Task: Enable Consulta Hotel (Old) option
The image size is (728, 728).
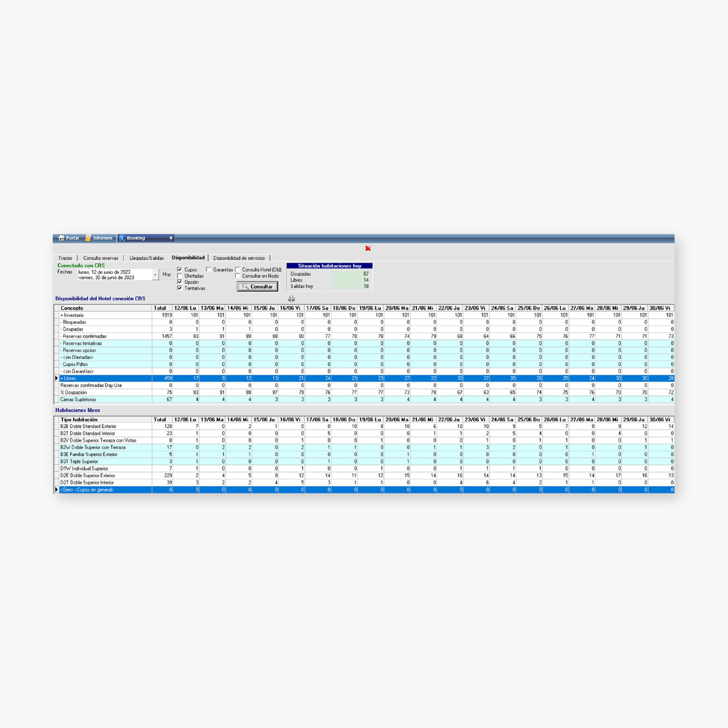Action: point(238,269)
